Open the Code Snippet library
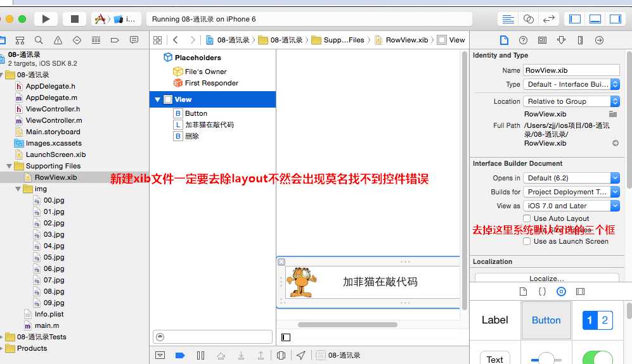The height and width of the screenshot is (364, 632). (x=542, y=292)
